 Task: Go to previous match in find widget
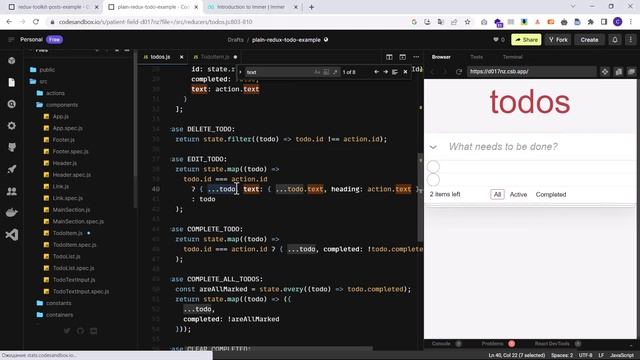pyautogui.click(x=376, y=72)
